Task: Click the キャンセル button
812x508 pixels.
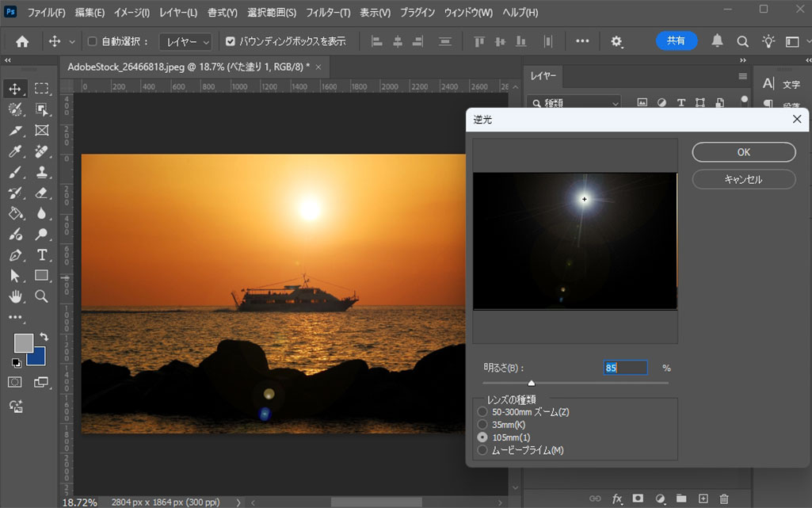Action: pyautogui.click(x=743, y=179)
